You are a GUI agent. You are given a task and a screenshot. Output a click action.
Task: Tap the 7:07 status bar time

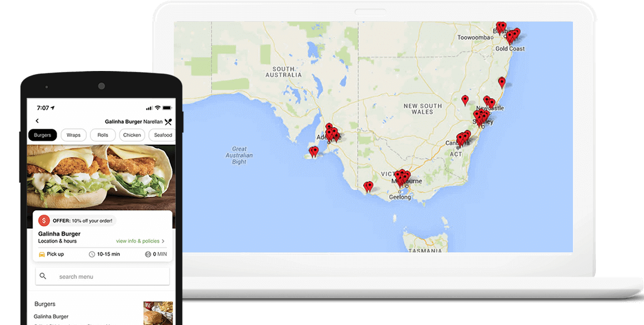(43, 108)
